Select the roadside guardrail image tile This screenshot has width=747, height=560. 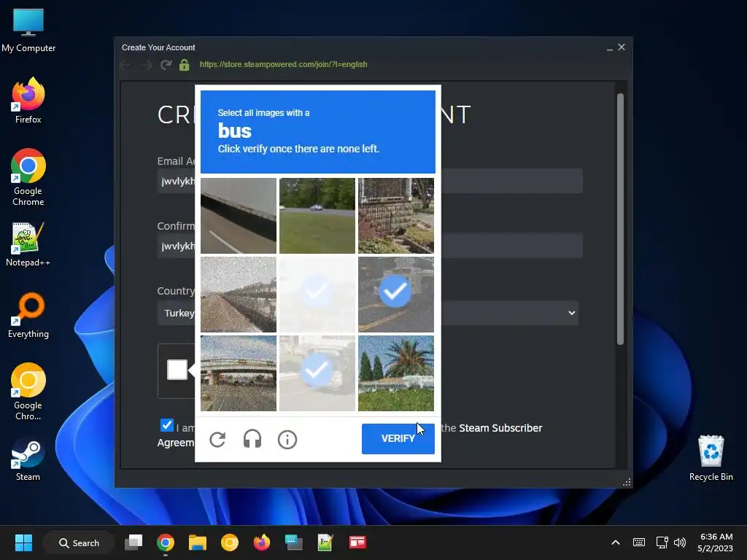tap(239, 295)
